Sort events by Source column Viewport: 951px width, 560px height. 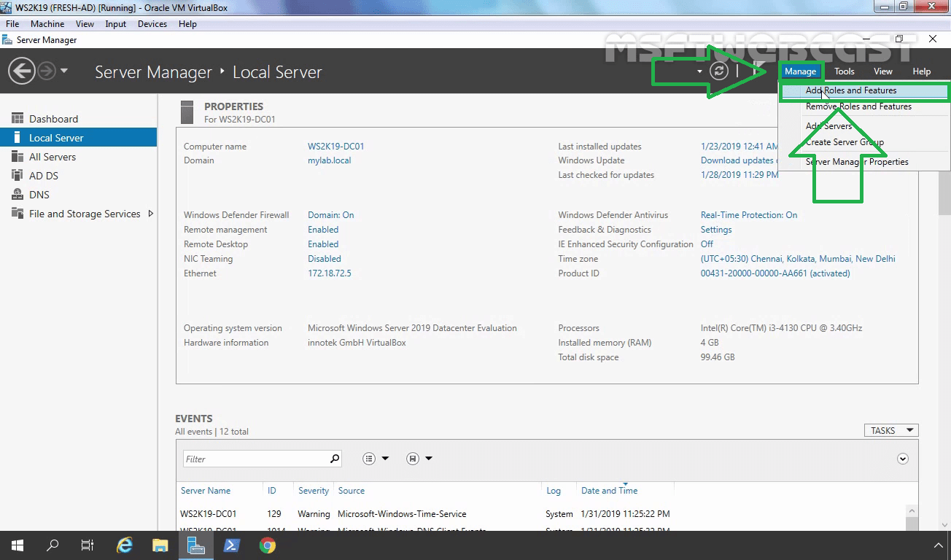tap(352, 491)
